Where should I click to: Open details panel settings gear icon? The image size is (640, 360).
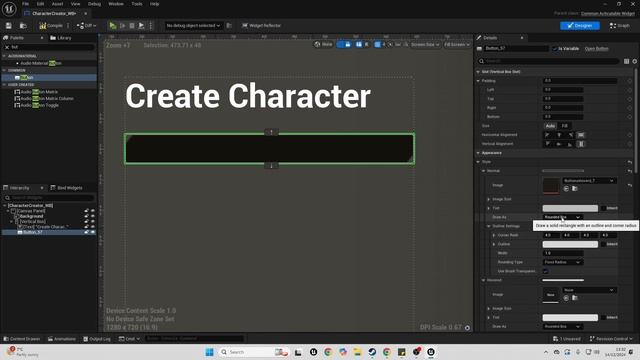click(635, 61)
